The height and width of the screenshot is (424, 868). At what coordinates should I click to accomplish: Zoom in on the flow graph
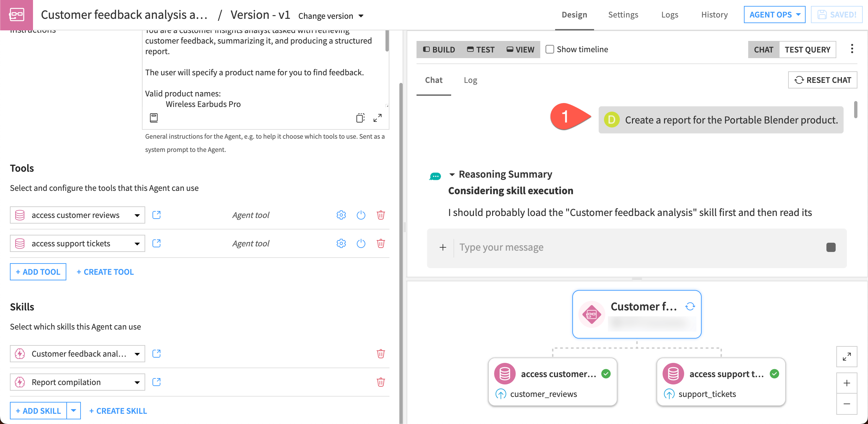click(847, 383)
